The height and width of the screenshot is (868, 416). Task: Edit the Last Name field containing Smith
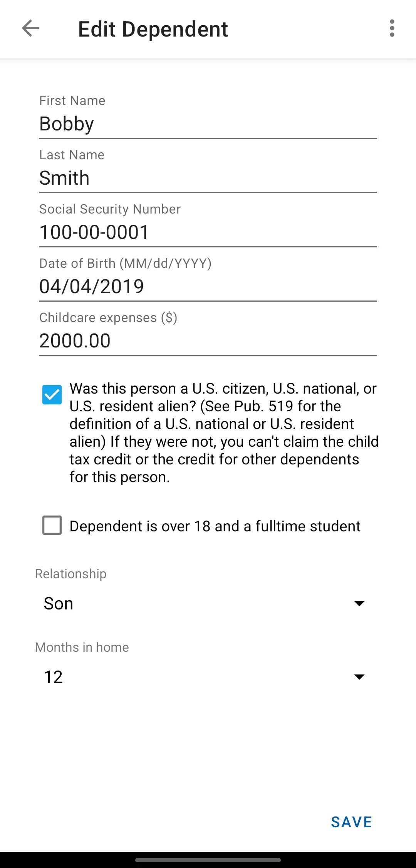[208, 178]
